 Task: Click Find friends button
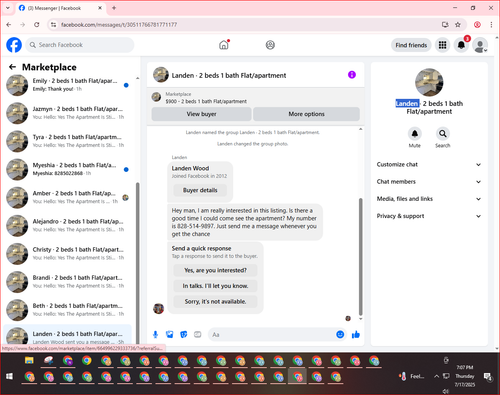(x=411, y=45)
